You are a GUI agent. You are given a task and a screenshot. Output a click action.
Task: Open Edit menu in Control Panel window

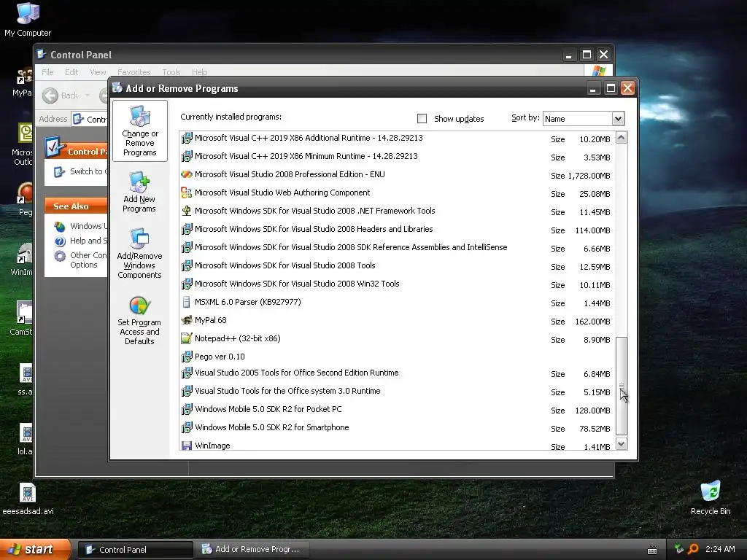point(71,72)
